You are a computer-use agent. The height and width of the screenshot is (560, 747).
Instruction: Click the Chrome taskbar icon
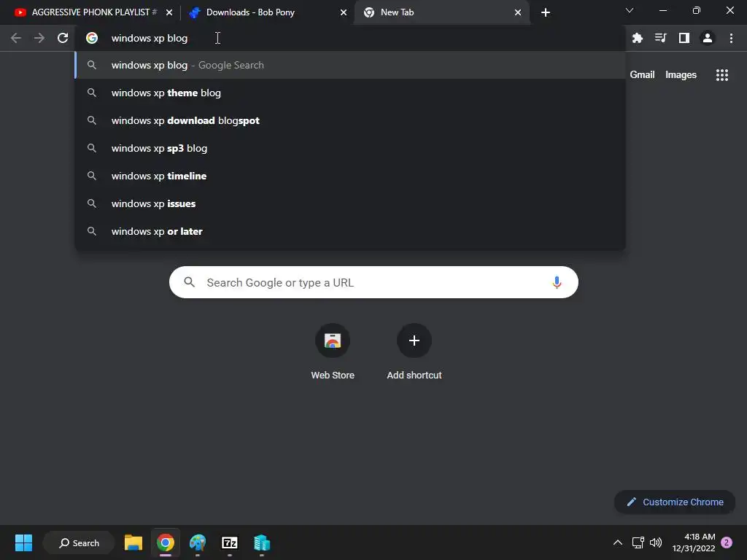[166, 542]
